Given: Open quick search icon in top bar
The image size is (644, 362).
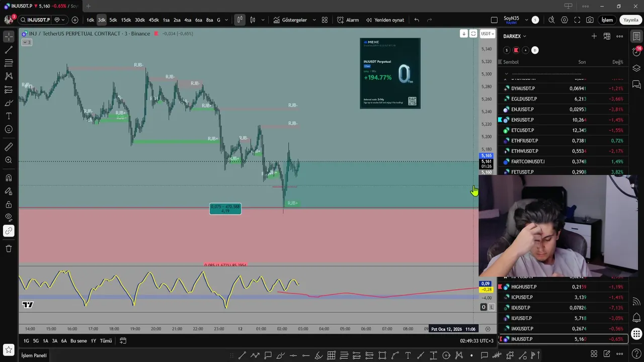Looking at the screenshot, I should pyautogui.click(x=551, y=20).
